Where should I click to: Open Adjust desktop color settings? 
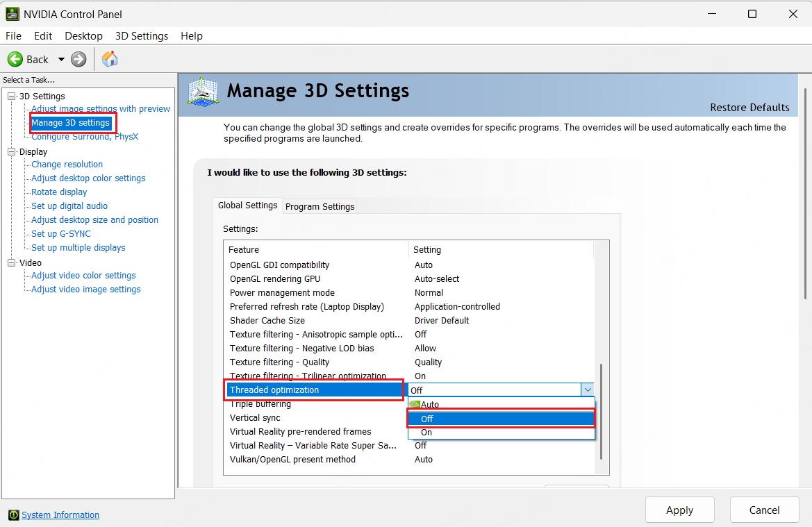pos(88,178)
